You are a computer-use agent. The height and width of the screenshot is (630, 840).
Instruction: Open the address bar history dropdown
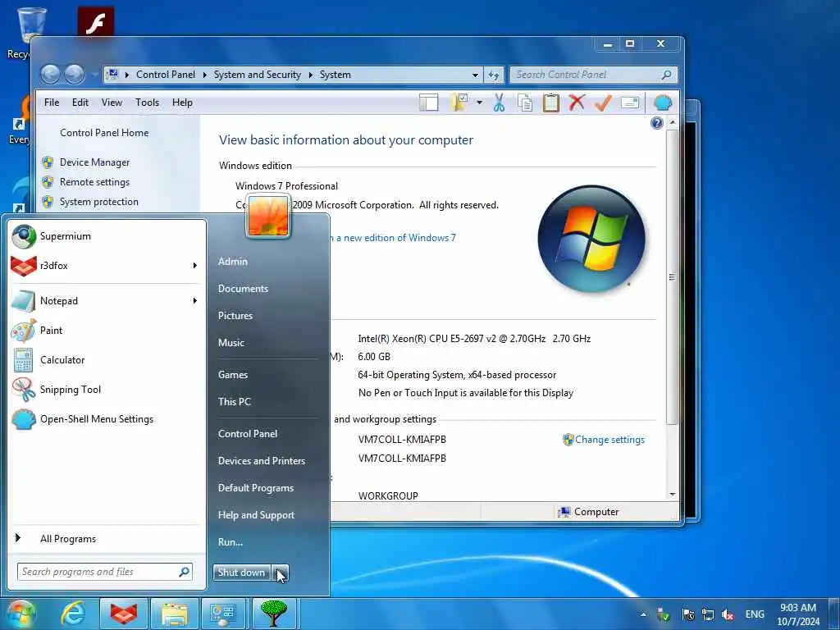(x=475, y=75)
